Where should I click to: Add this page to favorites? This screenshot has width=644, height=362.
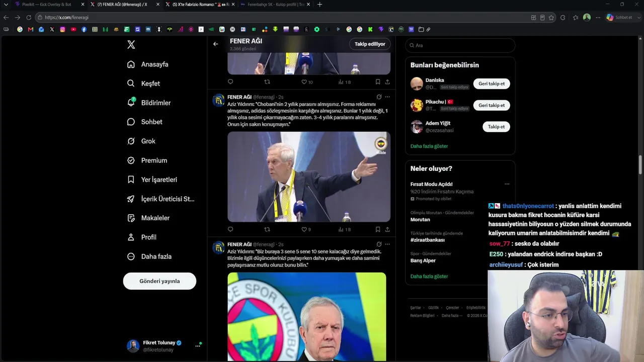[x=551, y=18]
